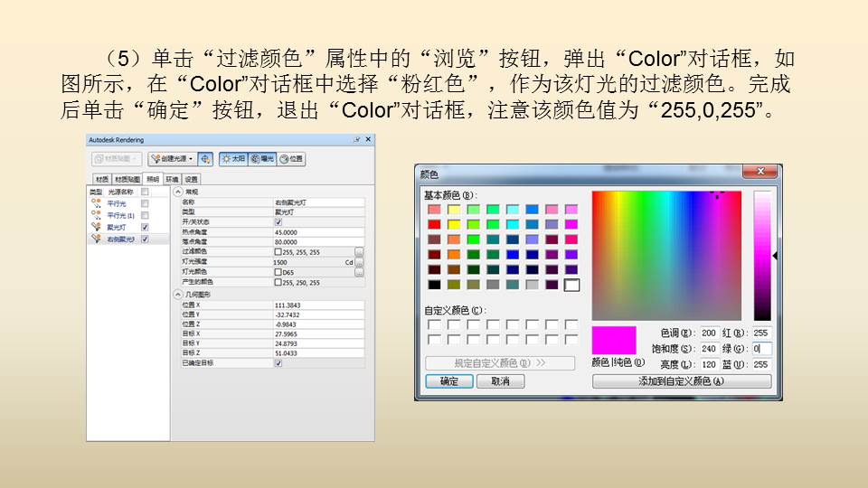Click the 亮度 luminance field
868x488 pixels.
709,364
